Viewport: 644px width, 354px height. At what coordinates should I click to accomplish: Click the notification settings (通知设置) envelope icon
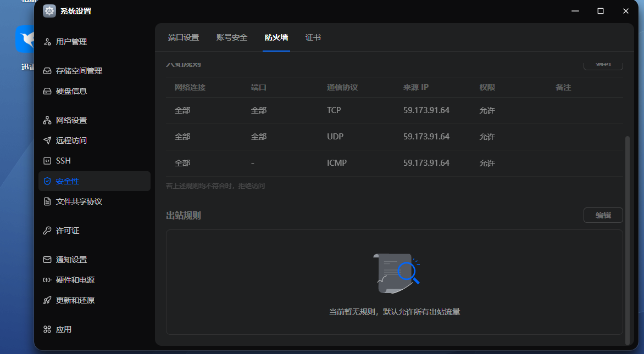pyautogui.click(x=47, y=260)
